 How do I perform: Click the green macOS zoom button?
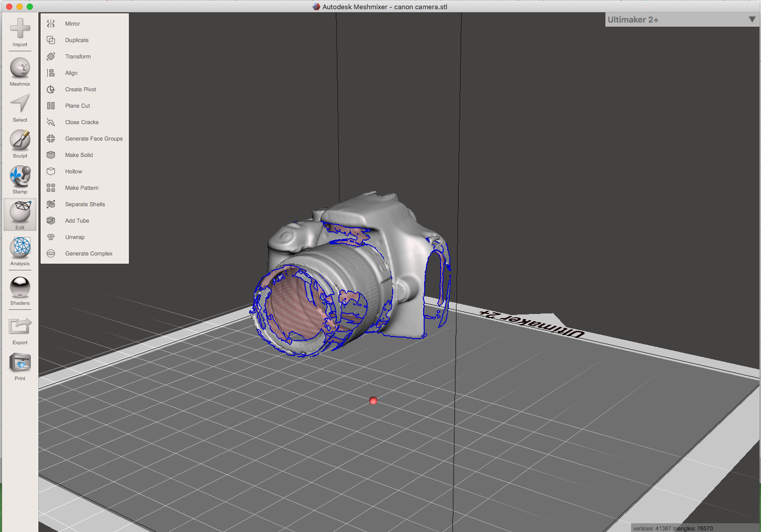click(x=30, y=7)
